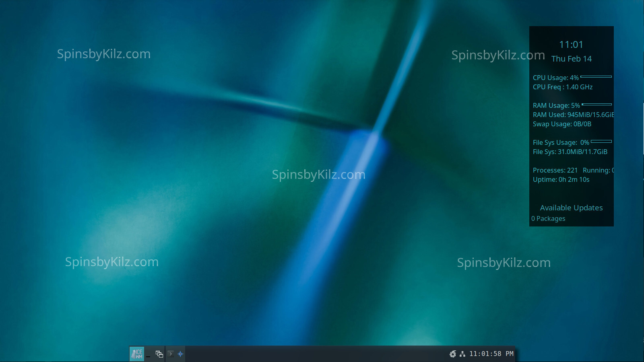Click the Processes count text

pyautogui.click(x=555, y=171)
